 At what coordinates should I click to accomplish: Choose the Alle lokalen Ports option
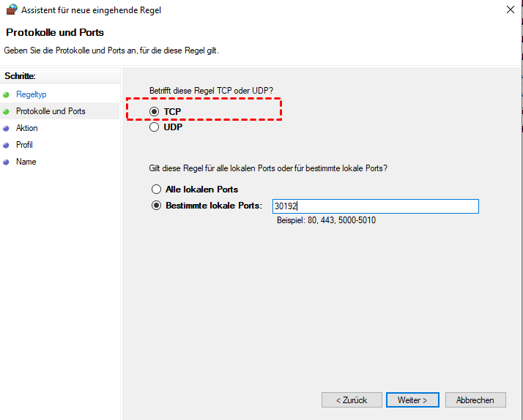click(x=156, y=190)
